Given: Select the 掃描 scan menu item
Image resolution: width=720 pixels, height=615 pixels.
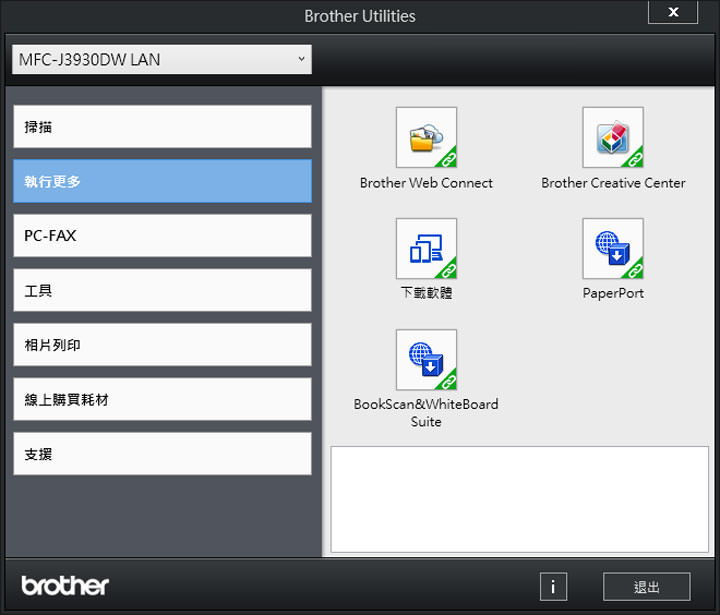Looking at the screenshot, I should coord(163,127).
